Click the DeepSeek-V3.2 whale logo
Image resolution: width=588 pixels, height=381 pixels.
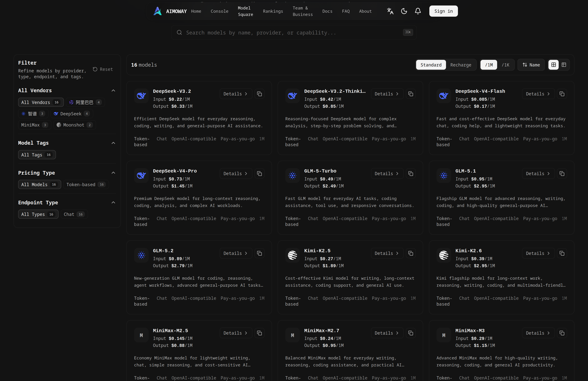[141, 96]
